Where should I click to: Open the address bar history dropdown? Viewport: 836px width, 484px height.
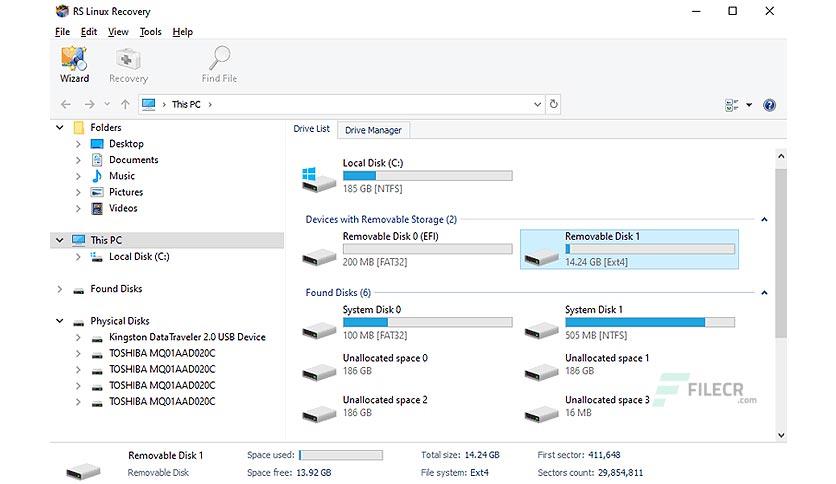click(537, 104)
